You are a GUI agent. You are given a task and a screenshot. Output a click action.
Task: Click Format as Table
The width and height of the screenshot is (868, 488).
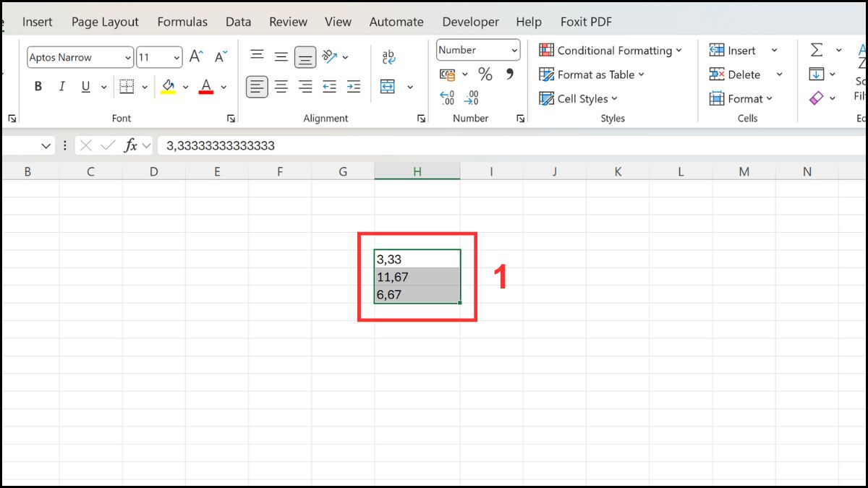pos(592,74)
